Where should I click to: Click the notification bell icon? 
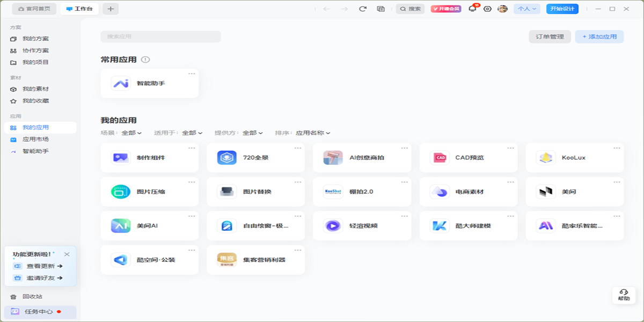(472, 9)
